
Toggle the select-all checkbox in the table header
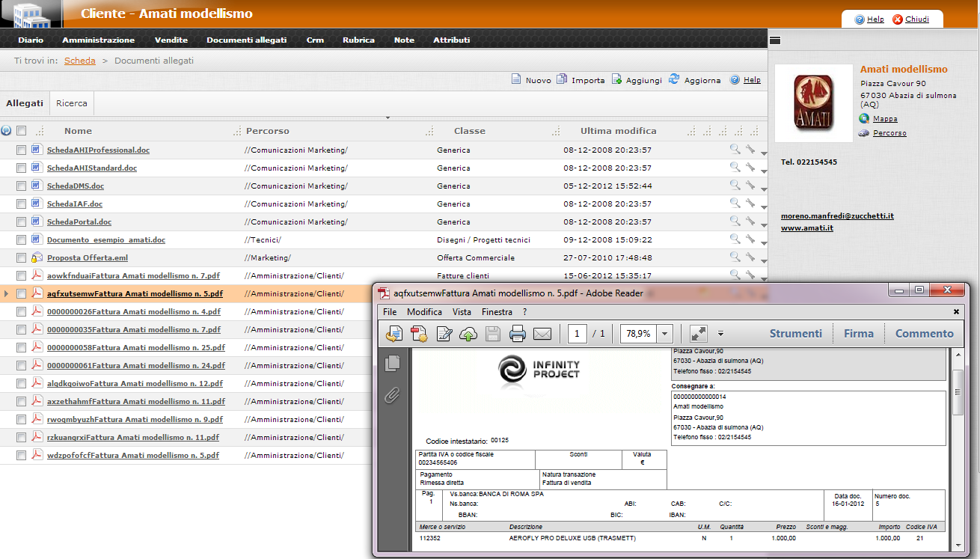point(22,131)
